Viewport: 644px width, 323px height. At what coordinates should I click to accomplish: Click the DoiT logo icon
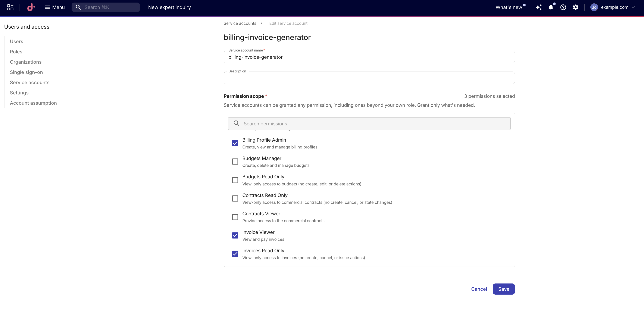[x=31, y=7]
